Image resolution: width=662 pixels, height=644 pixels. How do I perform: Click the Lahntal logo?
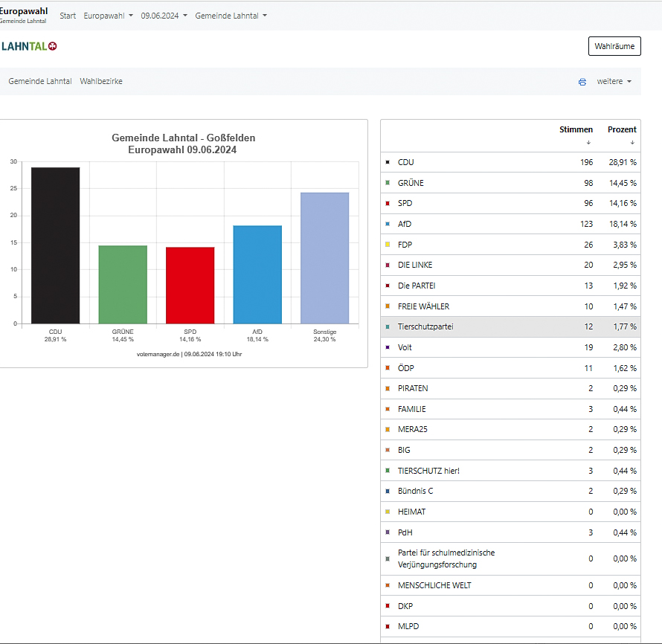[x=28, y=46]
